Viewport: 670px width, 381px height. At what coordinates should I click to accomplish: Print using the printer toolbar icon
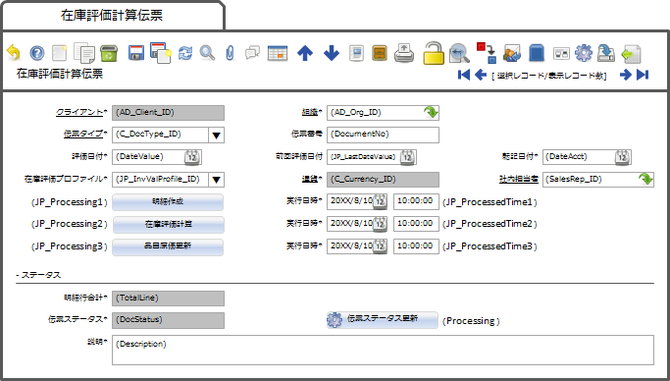[x=404, y=53]
